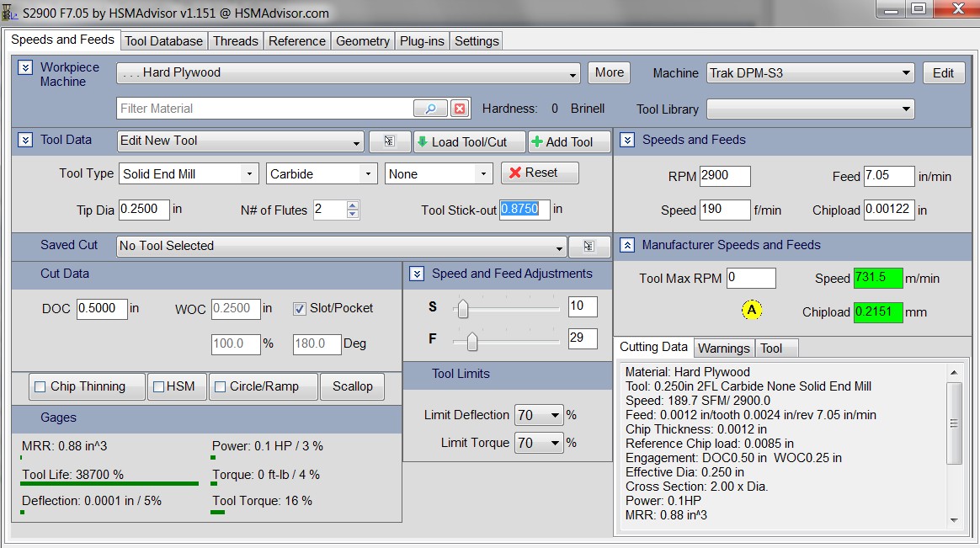Click the Reset button

click(540, 173)
